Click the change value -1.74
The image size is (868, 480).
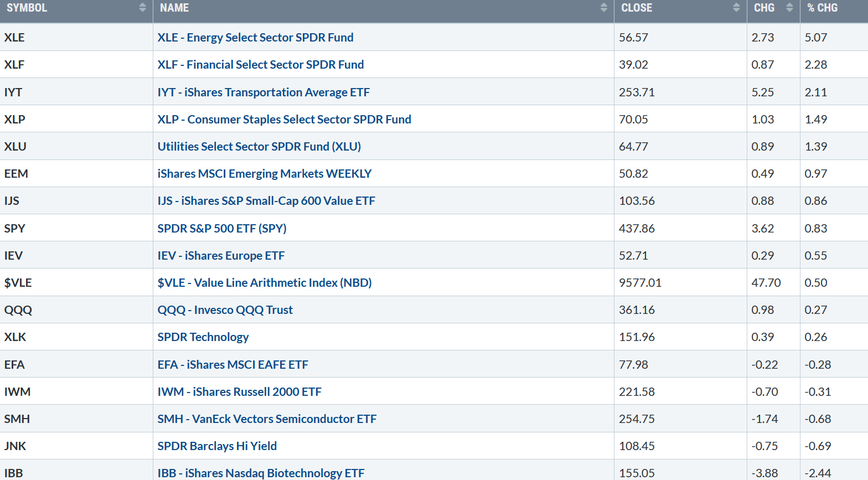click(764, 419)
